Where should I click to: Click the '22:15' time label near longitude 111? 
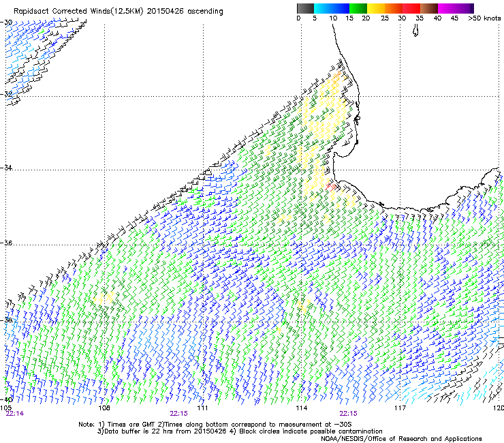click(178, 414)
